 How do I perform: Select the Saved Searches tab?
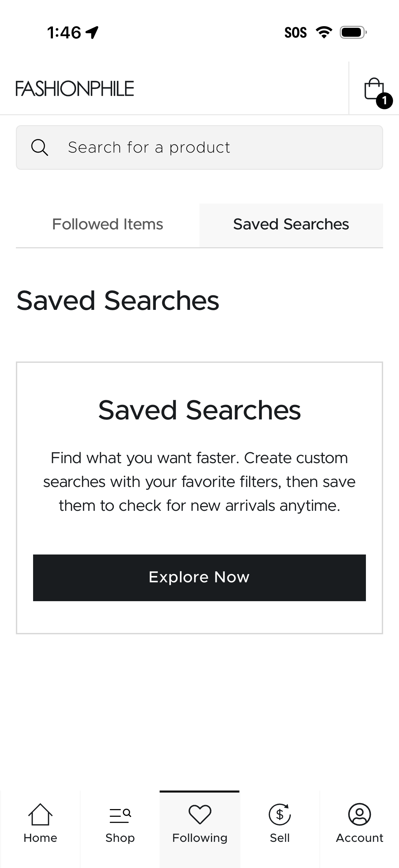point(291,224)
